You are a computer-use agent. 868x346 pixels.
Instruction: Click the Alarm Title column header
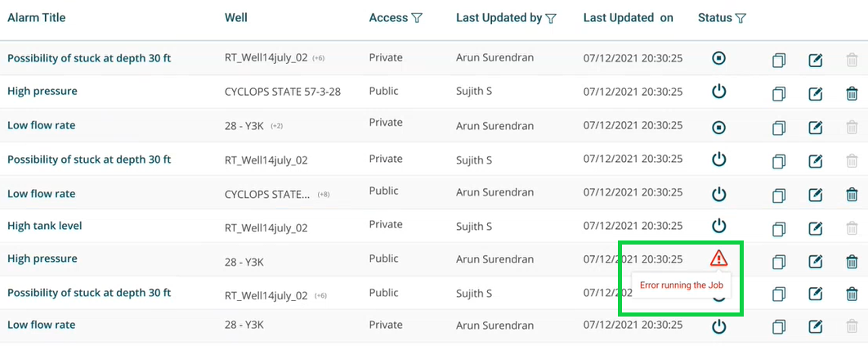tap(36, 18)
